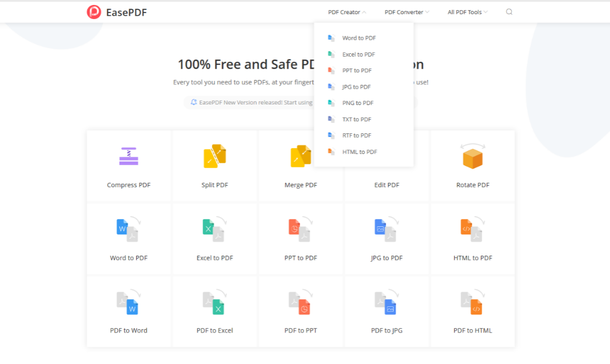Click the HTML to PDF dropdown menu icon
Viewport: 610px width, 364px height.
tap(331, 151)
